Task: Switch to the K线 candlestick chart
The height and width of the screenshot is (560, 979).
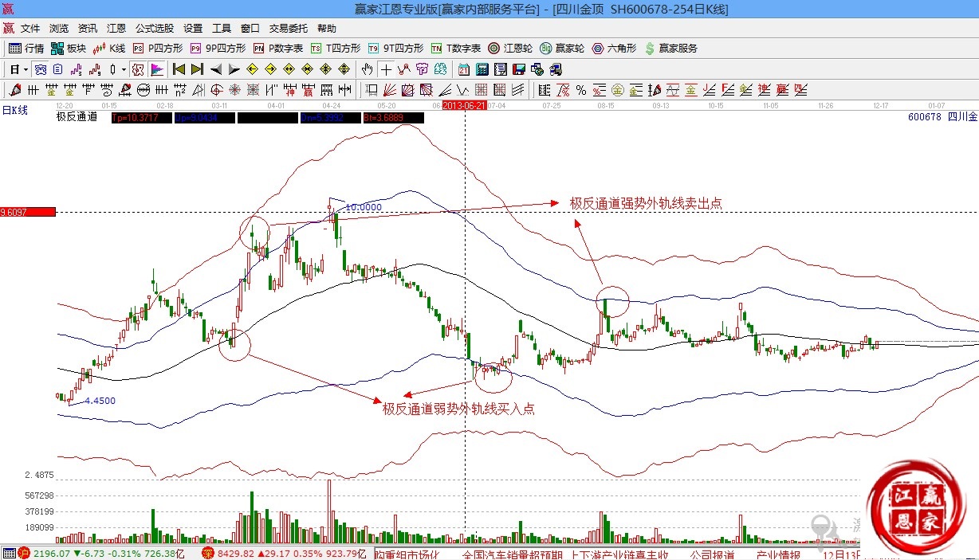Action: 109,49
